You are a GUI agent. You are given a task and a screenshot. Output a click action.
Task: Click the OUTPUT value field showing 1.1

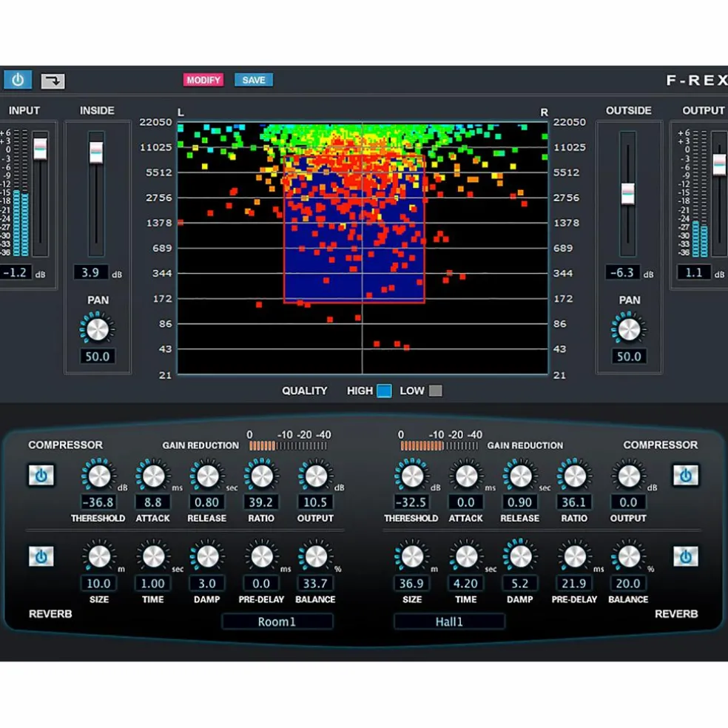[694, 272]
